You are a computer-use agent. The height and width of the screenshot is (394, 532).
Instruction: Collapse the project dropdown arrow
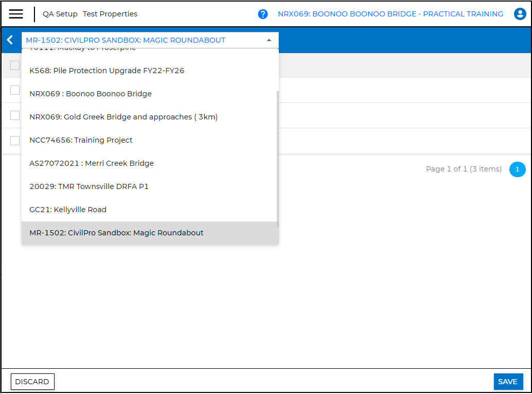(x=269, y=40)
